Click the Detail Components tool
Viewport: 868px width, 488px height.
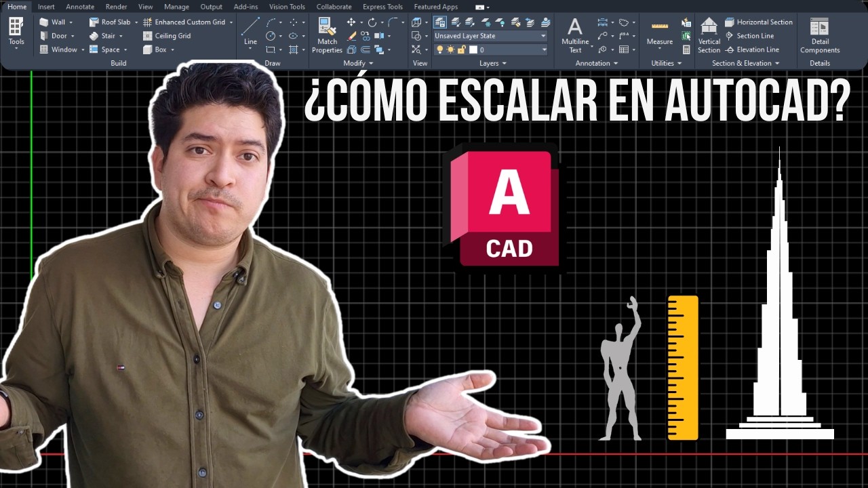pyautogui.click(x=819, y=35)
